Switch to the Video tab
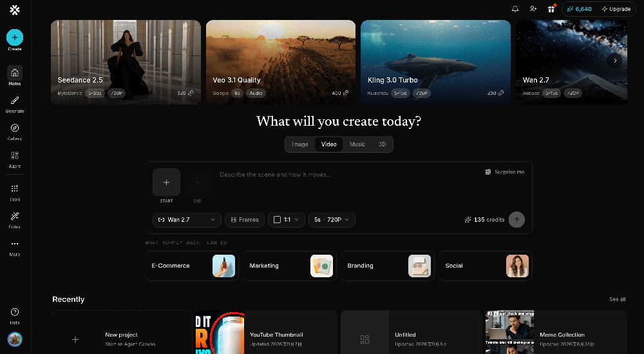 click(328, 144)
